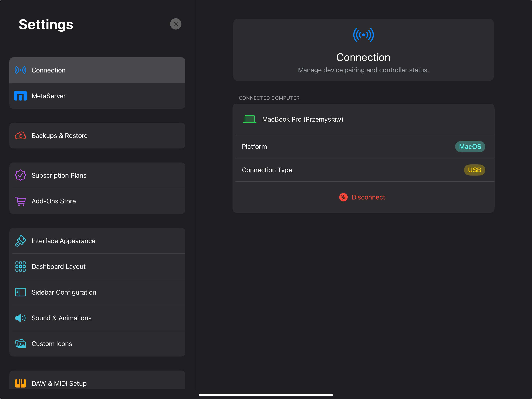Image resolution: width=532 pixels, height=399 pixels.
Task: Open MetaServer settings
Action: 97,96
